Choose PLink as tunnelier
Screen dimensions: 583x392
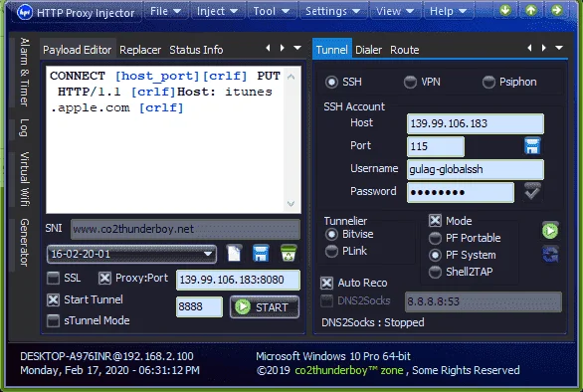point(346,251)
